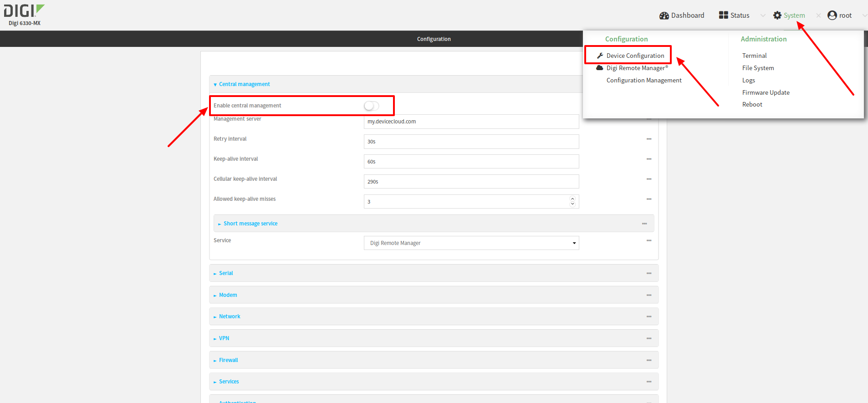Click the System gear icon
Screen dimensions: 868x403
pos(777,15)
